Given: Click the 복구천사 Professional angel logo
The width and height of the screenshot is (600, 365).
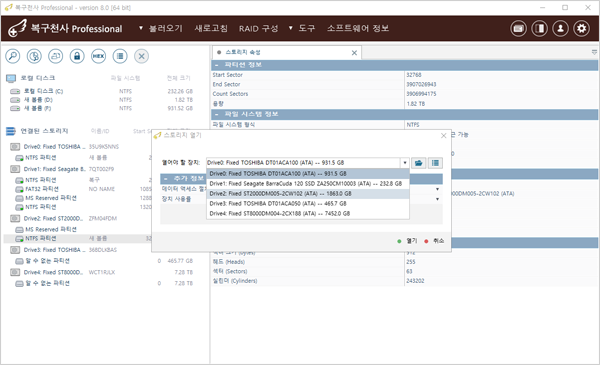Looking at the screenshot, I should click(x=18, y=28).
